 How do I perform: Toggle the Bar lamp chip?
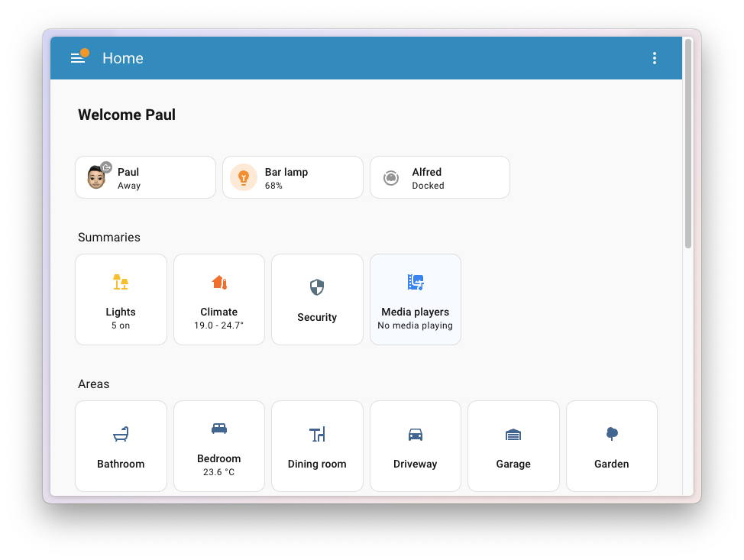[x=293, y=177]
